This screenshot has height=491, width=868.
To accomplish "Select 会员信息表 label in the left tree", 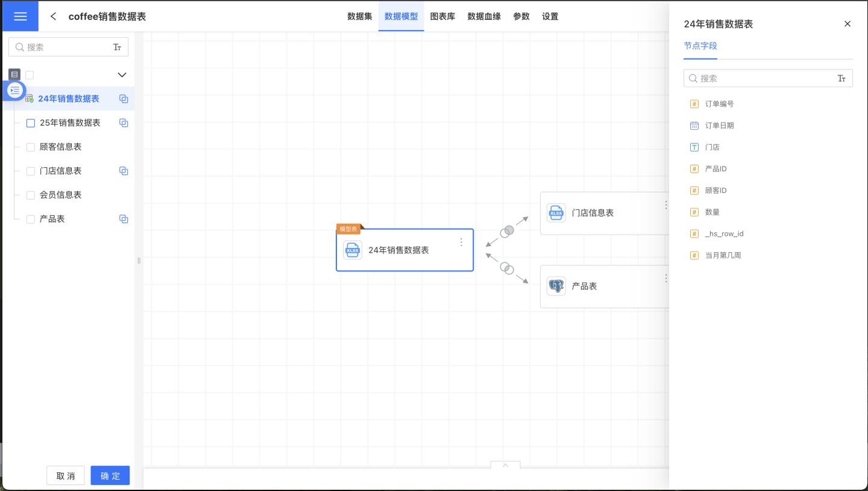I will (60, 195).
